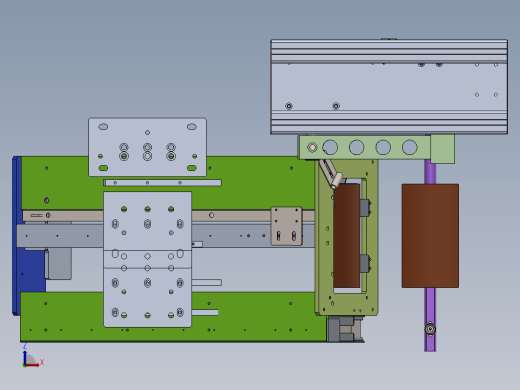The width and height of the screenshot is (520, 390).
Task: Click the red X axis of the triad
Action: [x=33, y=365]
